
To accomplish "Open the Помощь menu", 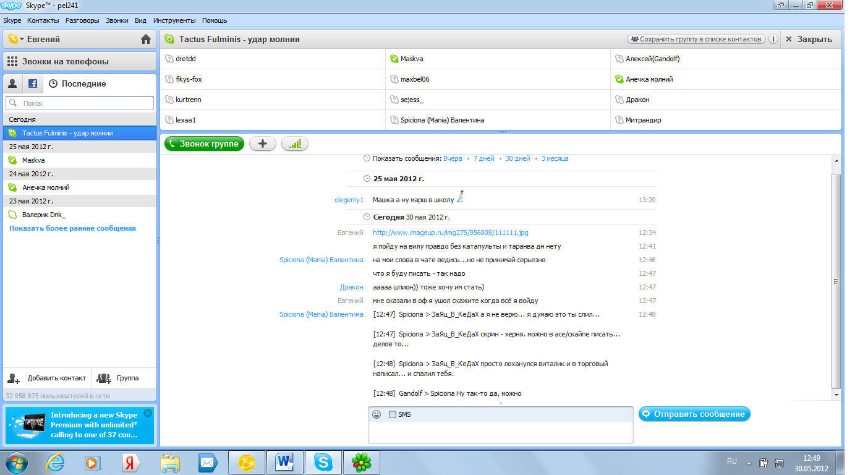I will pyautogui.click(x=215, y=20).
